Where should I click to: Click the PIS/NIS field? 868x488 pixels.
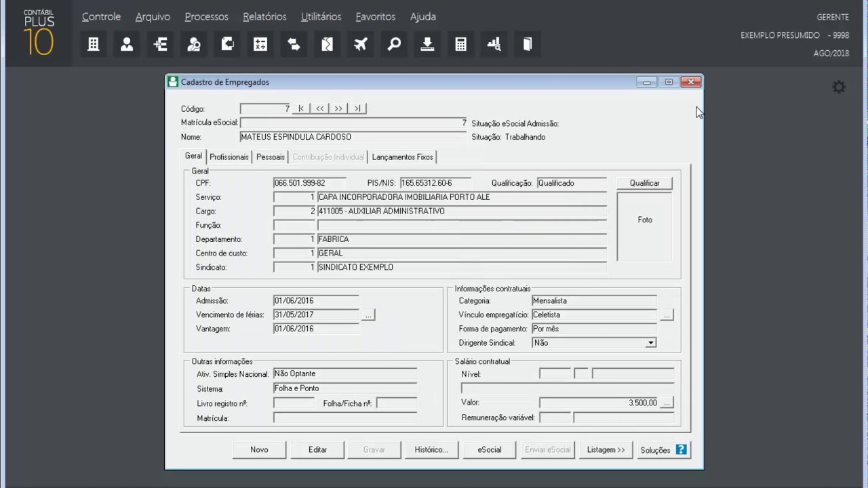tap(436, 183)
